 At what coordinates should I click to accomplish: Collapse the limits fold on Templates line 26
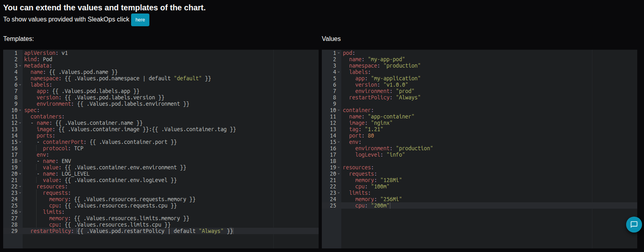pos(20,212)
